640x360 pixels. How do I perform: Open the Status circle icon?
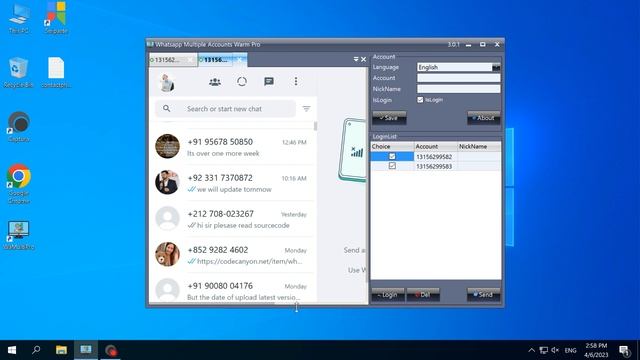coord(242,82)
